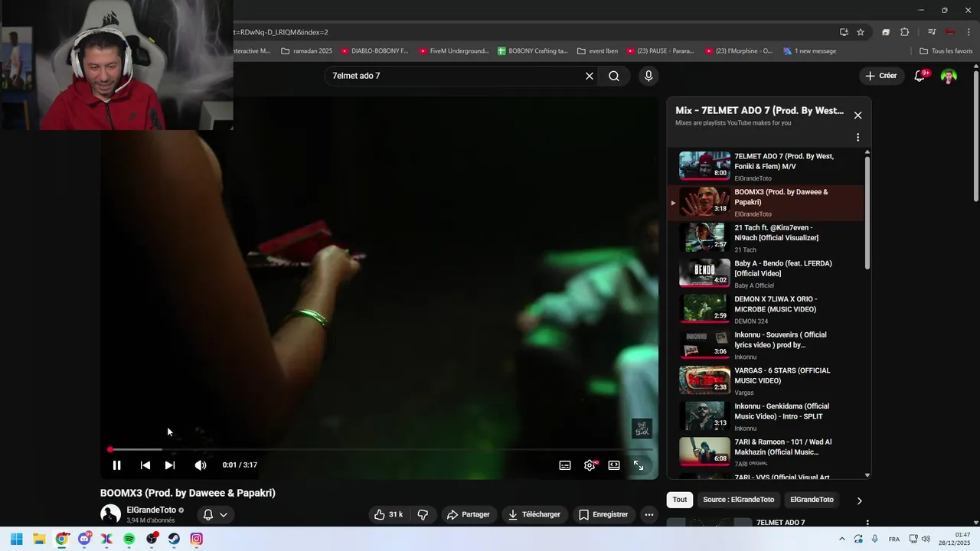The height and width of the screenshot is (551, 980).
Task: Click the magnifying glass search button
Action: (x=614, y=76)
